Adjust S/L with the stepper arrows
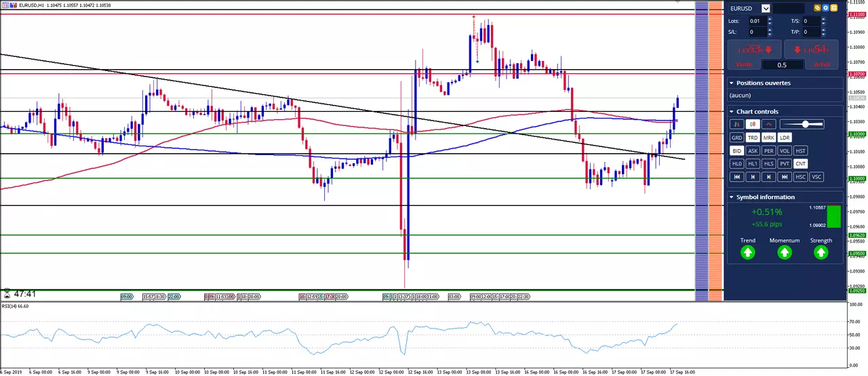This screenshot has height=376, width=868. (x=770, y=32)
